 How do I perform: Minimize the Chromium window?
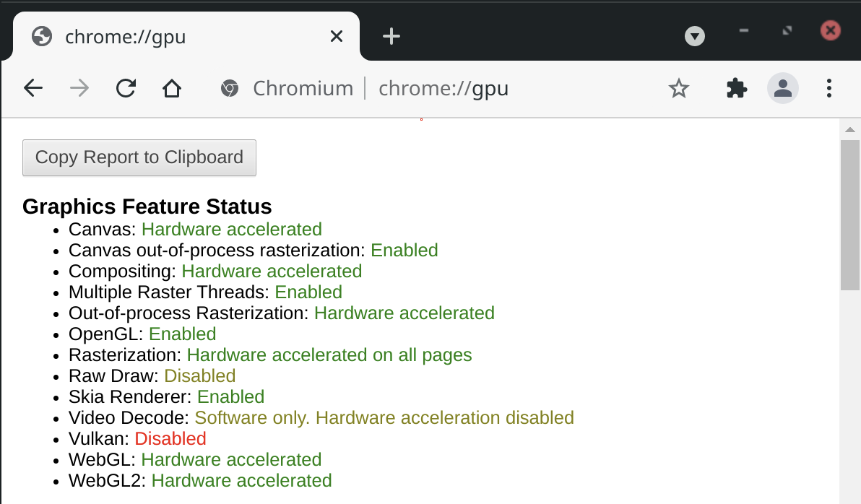tap(744, 30)
